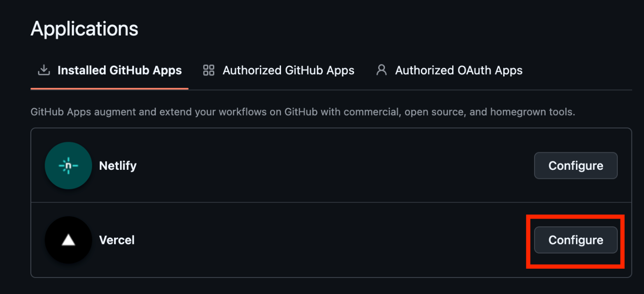Click the orange underline beneath the active tab

[x=109, y=88]
